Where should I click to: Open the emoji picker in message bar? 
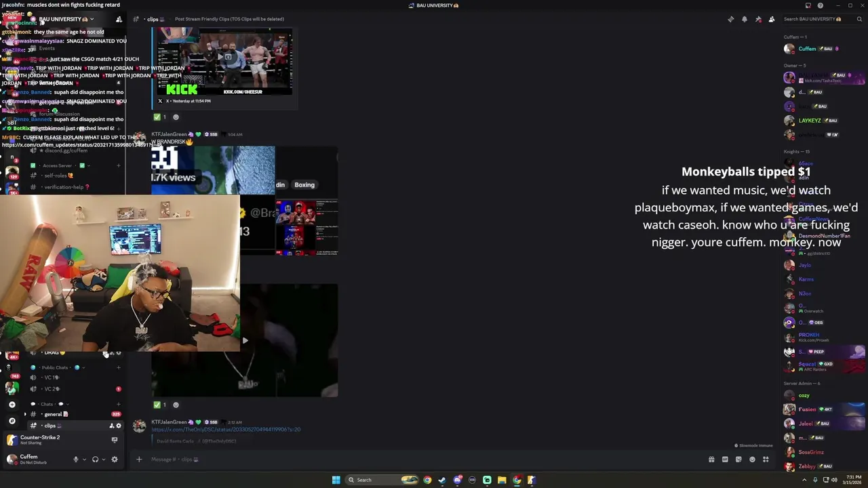[752, 460]
